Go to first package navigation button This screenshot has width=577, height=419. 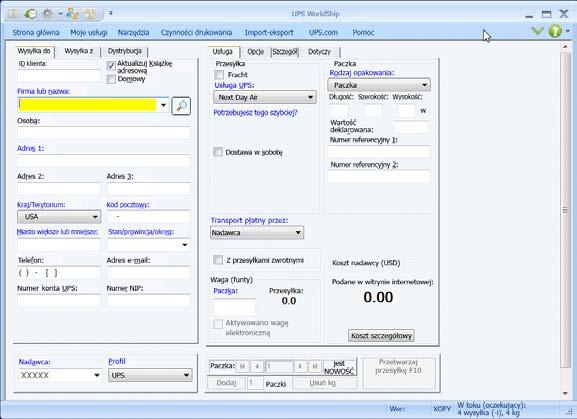[x=242, y=366]
